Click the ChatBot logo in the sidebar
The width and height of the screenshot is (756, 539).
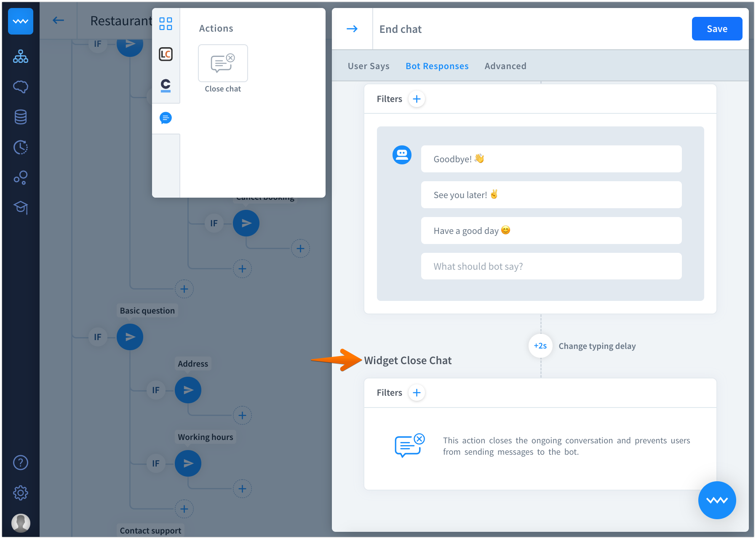click(21, 21)
